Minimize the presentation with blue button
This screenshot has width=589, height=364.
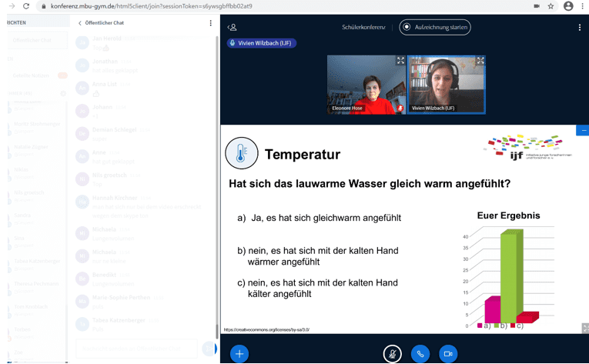coord(583,131)
